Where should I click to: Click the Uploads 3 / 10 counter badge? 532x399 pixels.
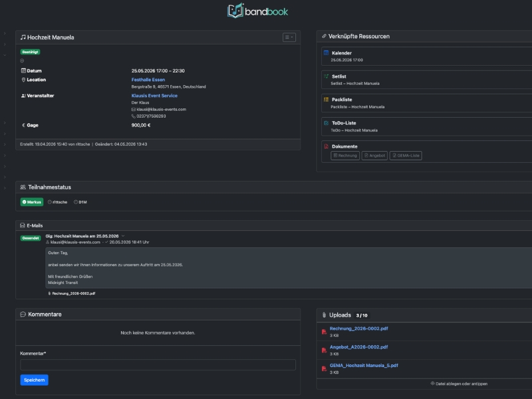(362, 315)
